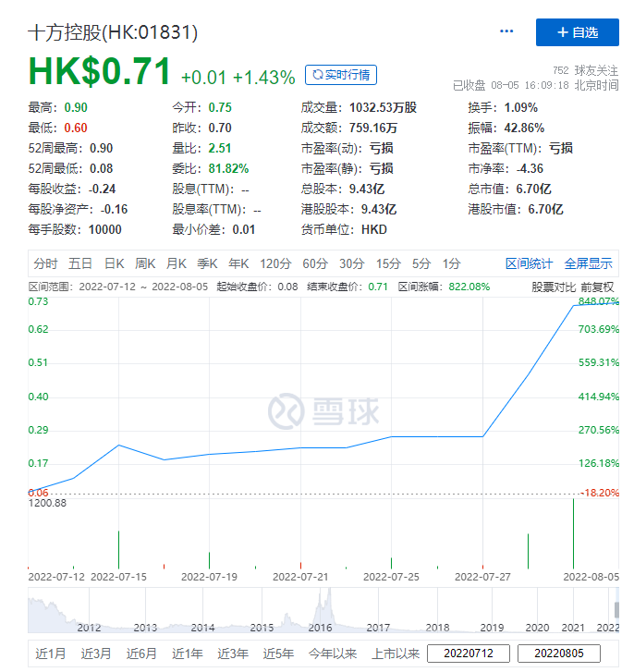Switch chart to 五日 view
The image size is (634, 672).
tap(80, 263)
